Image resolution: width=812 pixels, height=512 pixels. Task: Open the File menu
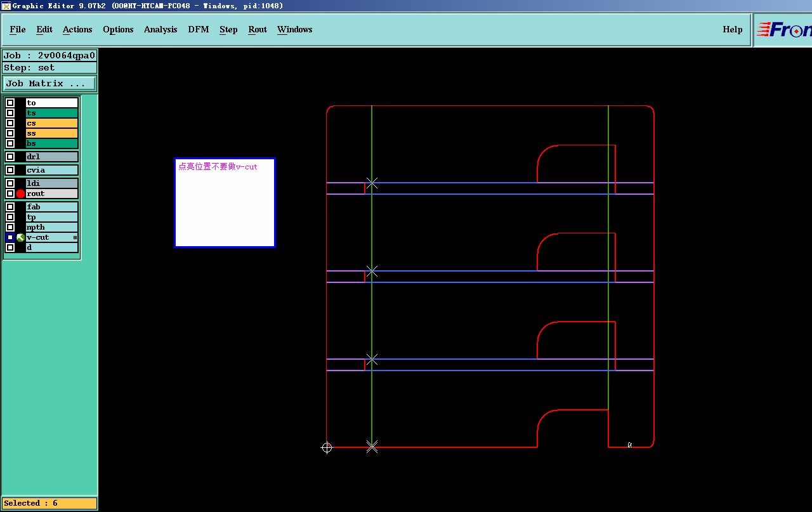(x=18, y=29)
